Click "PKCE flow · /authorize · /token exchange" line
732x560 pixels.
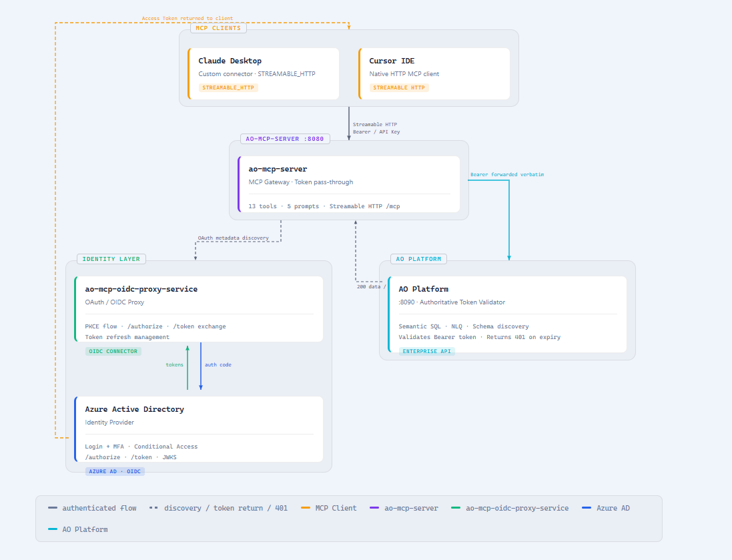pos(155,326)
